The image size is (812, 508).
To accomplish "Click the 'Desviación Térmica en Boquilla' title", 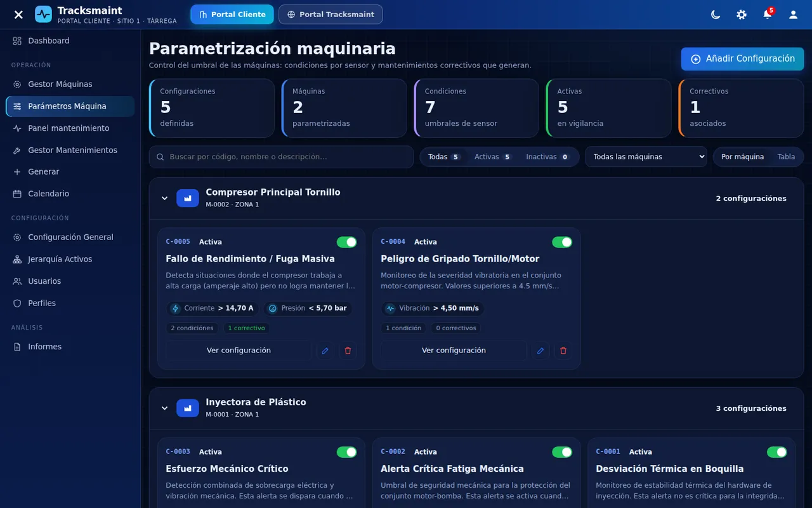I will (x=669, y=469).
